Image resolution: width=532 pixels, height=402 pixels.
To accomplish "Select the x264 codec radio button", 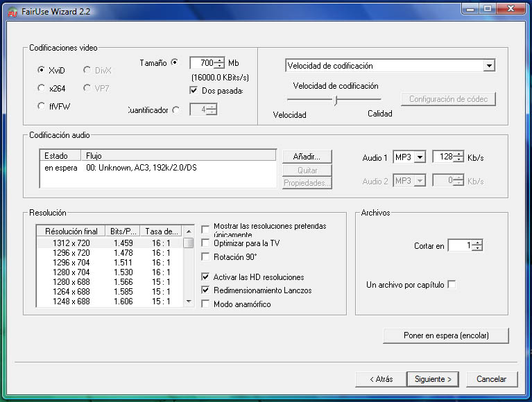I will click(x=41, y=88).
